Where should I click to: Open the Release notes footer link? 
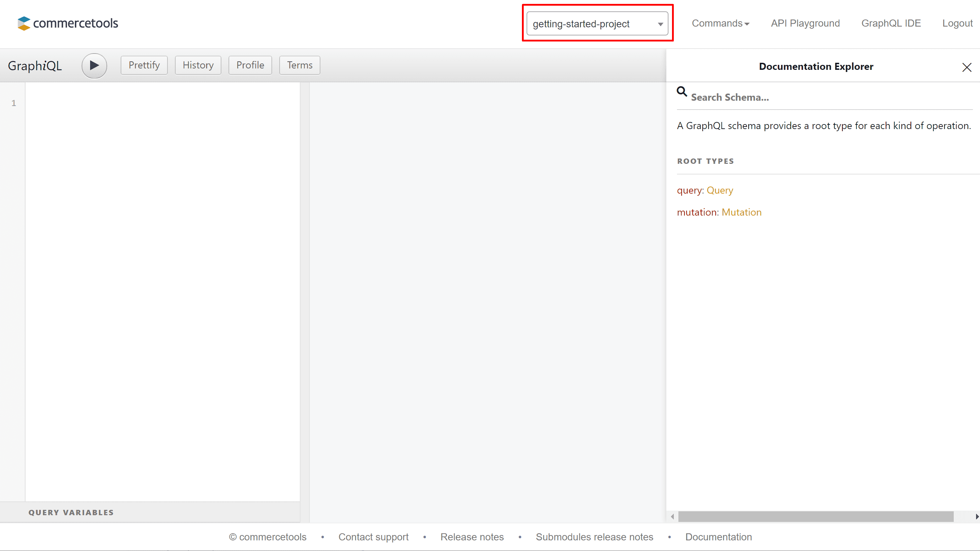click(472, 536)
